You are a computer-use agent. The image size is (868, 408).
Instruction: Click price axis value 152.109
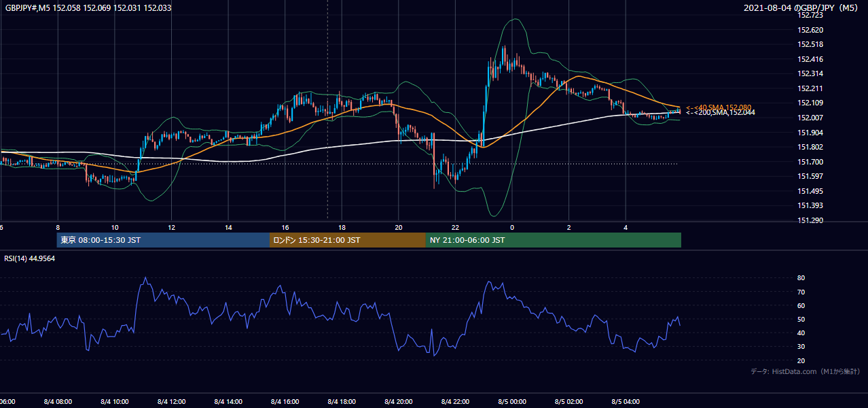[x=811, y=103]
